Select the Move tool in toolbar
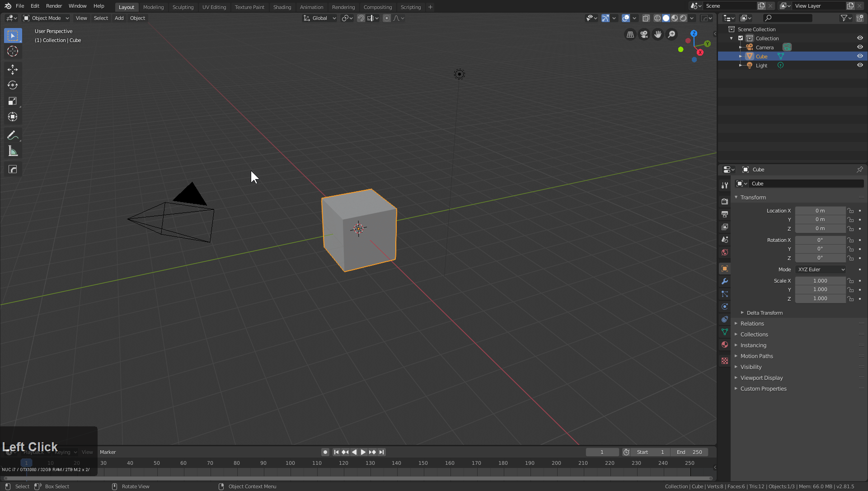868x491 pixels. [x=13, y=69]
